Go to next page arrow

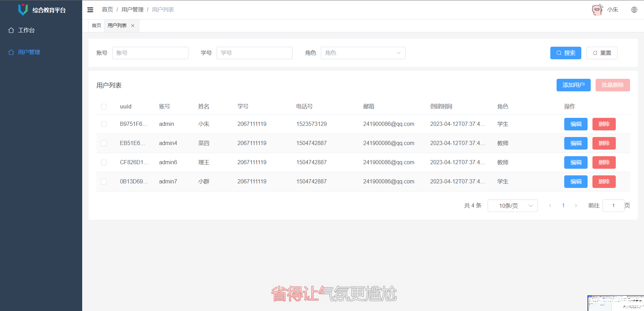coord(576,206)
